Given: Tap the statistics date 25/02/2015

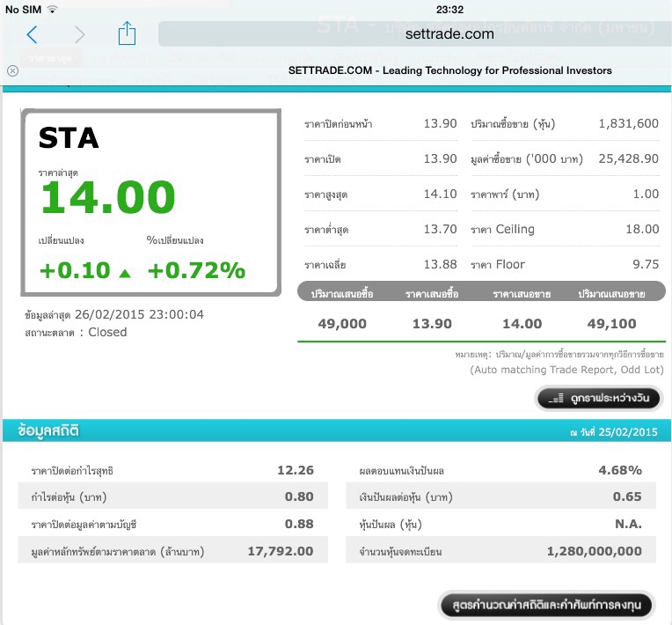Looking at the screenshot, I should (628, 432).
